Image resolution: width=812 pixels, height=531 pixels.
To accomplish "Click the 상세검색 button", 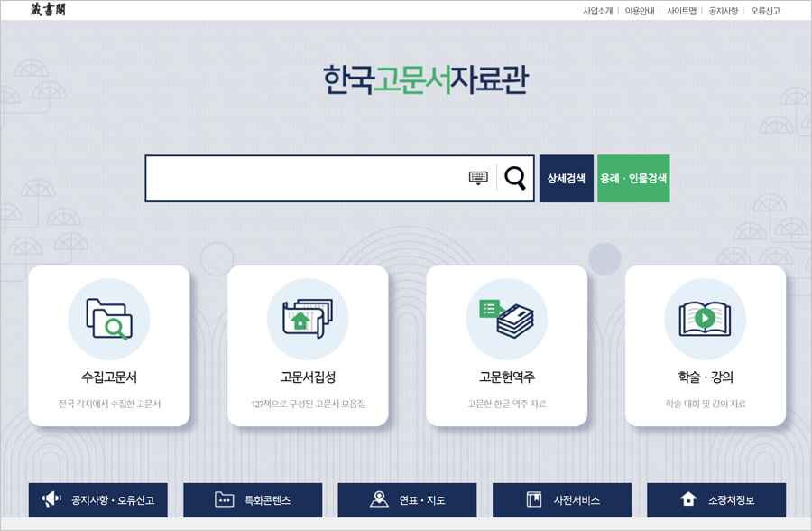I will click(567, 179).
